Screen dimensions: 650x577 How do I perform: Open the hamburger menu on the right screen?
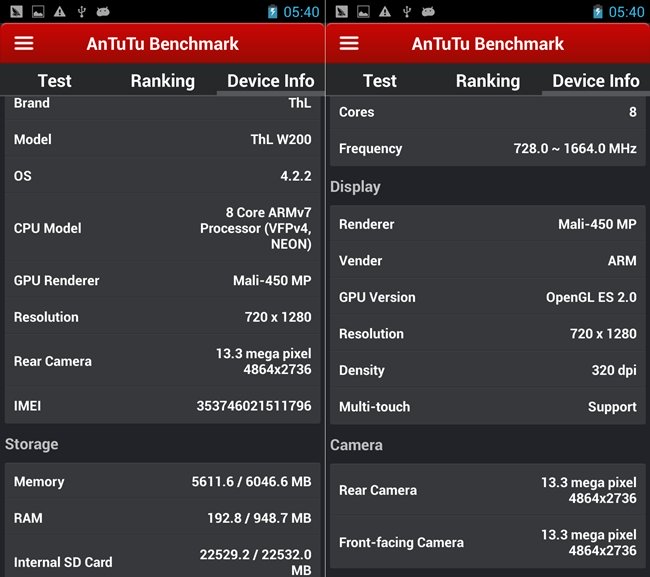tap(349, 44)
